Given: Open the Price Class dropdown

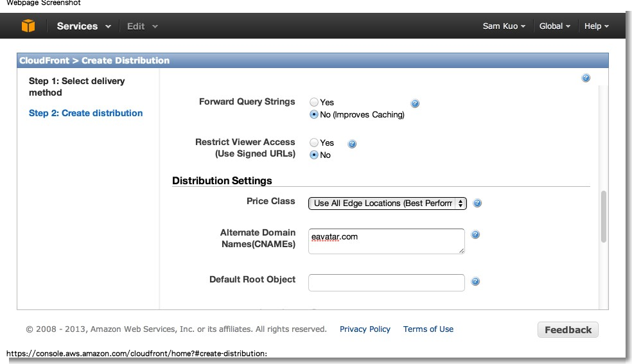Looking at the screenshot, I should click(x=387, y=204).
